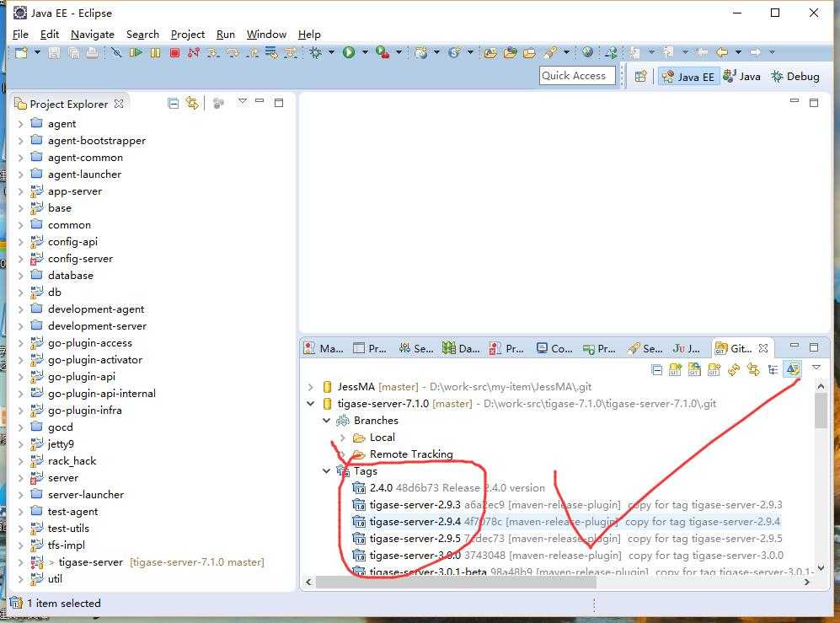The width and height of the screenshot is (840, 623).
Task: Click the Step Into toolbar icon
Action: pos(213,52)
